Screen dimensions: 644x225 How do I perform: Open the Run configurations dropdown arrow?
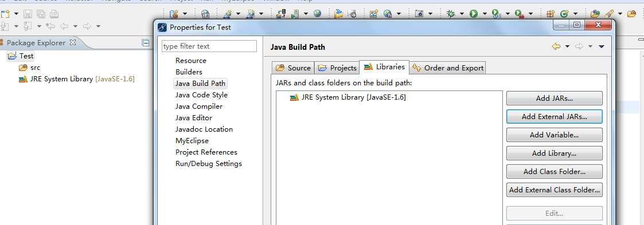pyautogui.click(x=485, y=14)
